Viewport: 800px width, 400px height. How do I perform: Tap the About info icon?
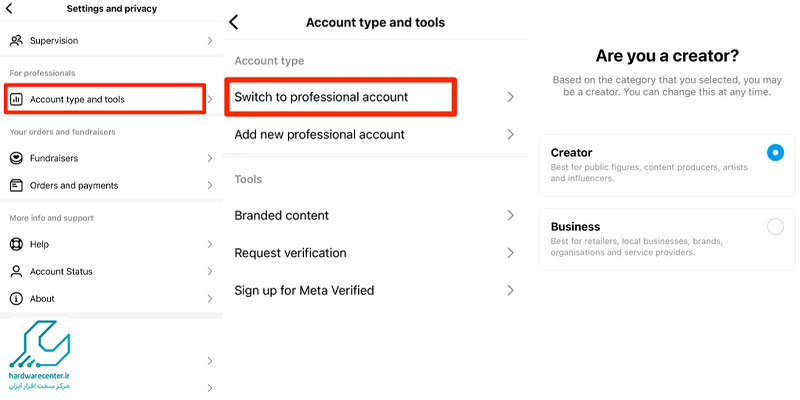tap(16, 298)
